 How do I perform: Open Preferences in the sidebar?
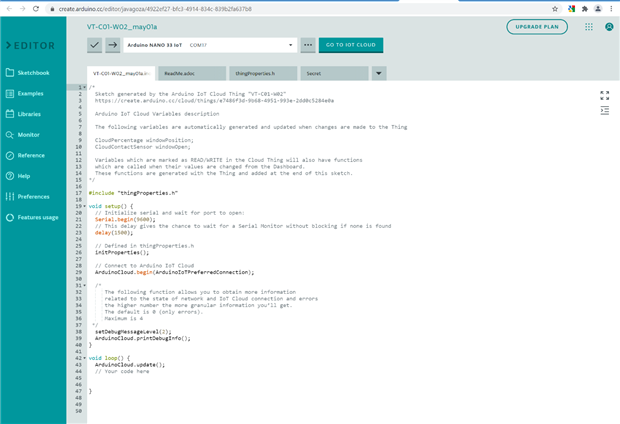pos(28,197)
